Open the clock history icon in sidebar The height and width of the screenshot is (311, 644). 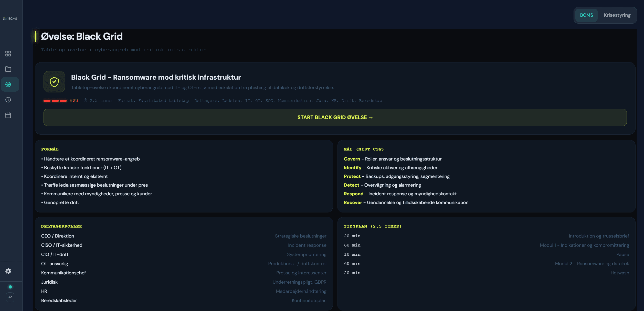coord(8,100)
